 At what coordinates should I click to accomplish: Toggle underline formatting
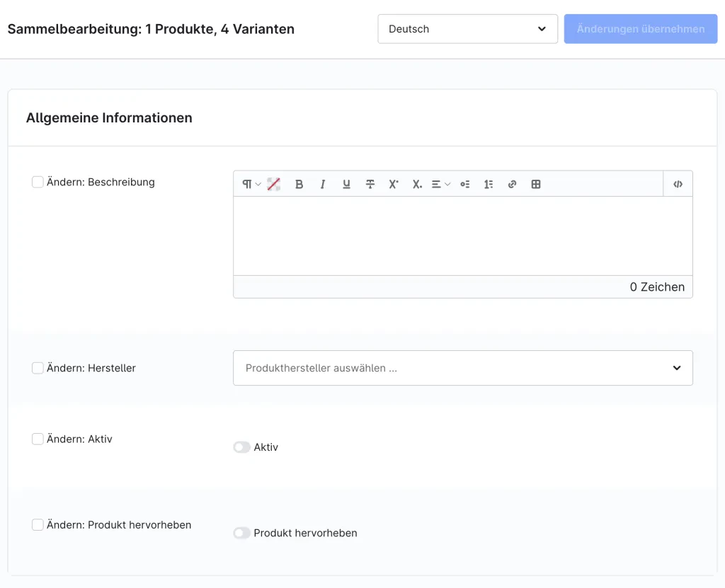click(346, 184)
